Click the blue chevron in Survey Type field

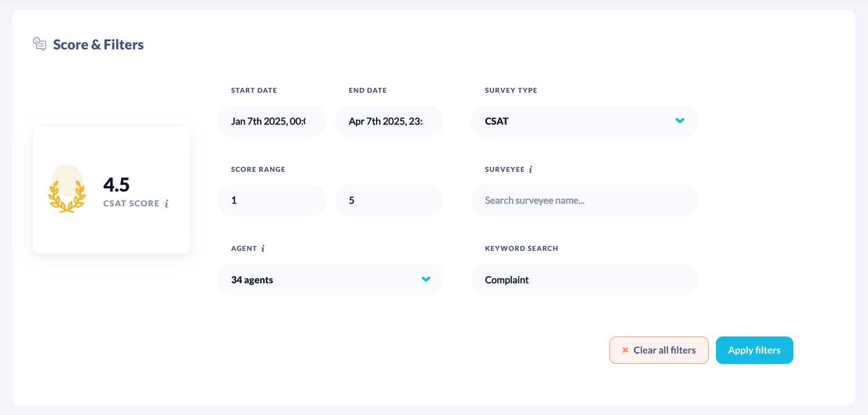(680, 121)
